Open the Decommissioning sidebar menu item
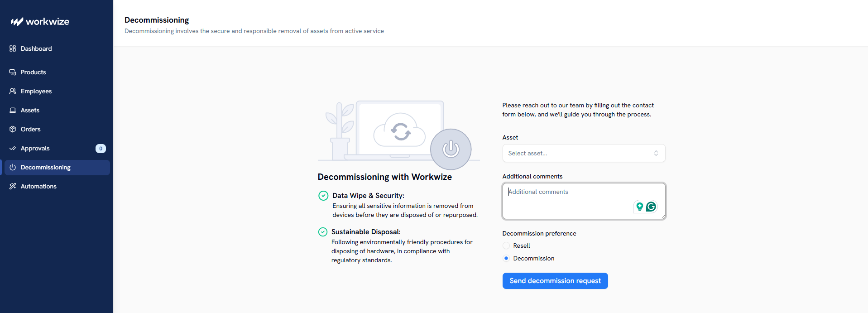Viewport: 868px width, 313px height. (57, 167)
